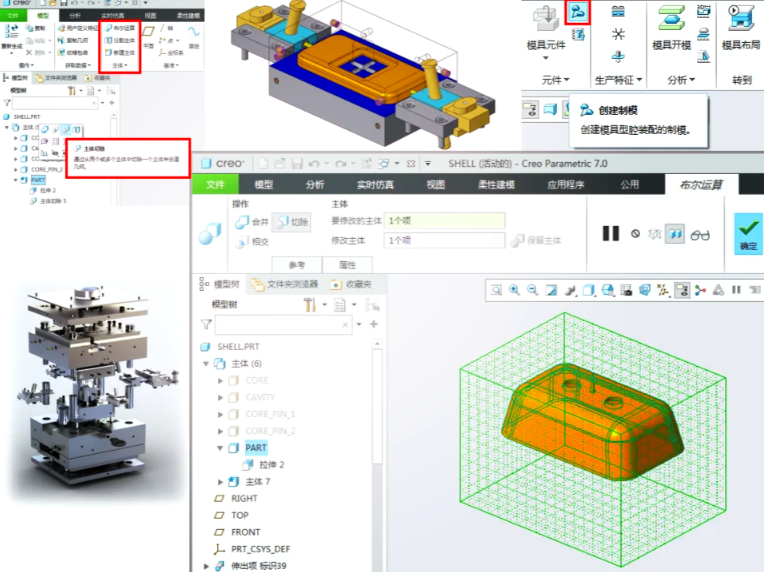The width and height of the screenshot is (764, 572).
Task: Select PRT_CSYS_DEF in the model tree
Action: pyautogui.click(x=260, y=549)
